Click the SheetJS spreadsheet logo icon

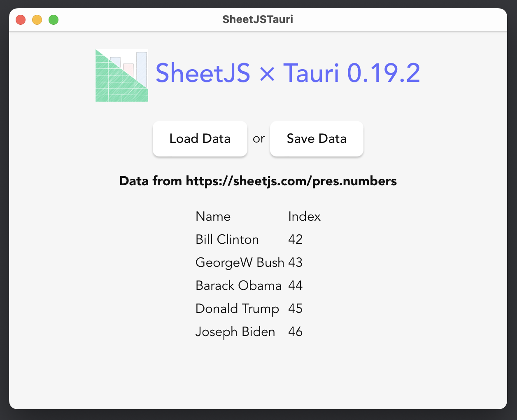[x=122, y=75]
